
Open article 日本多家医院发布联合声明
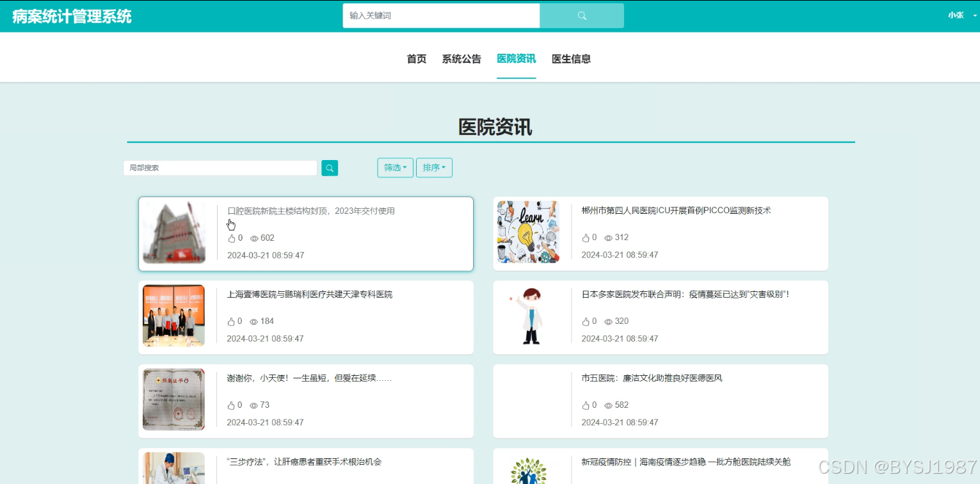[x=685, y=294]
